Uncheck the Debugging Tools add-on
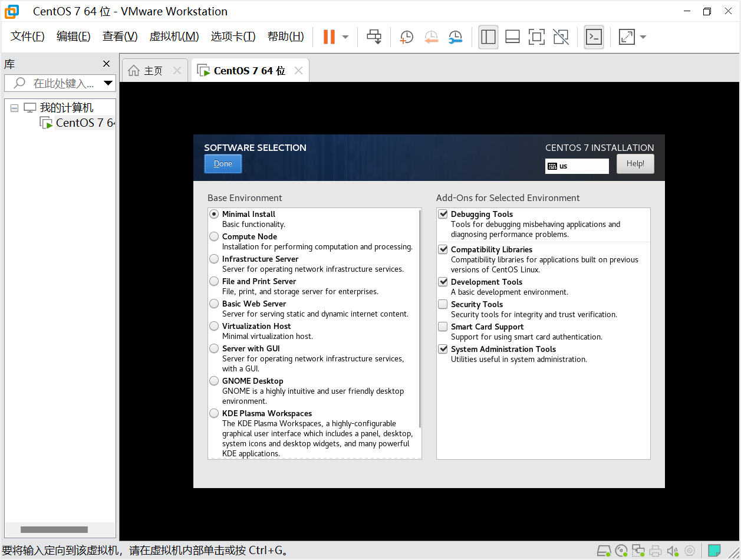This screenshot has height=560, width=741. pos(443,214)
